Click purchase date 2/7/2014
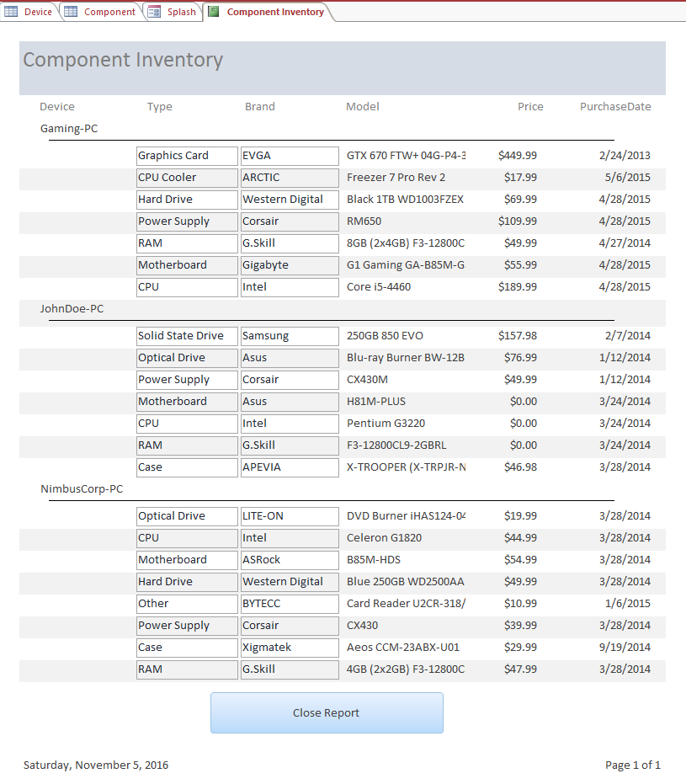Image resolution: width=686 pixels, height=784 pixels. pos(628,336)
